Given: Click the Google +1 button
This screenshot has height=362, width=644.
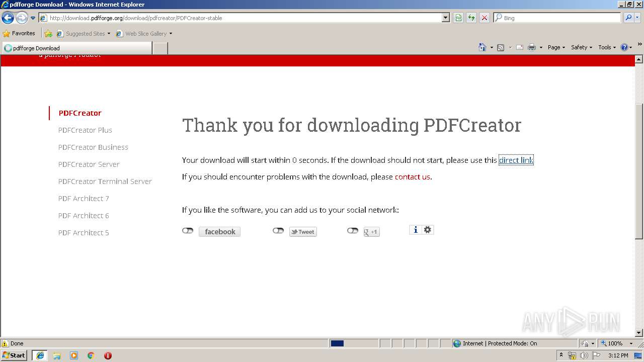Looking at the screenshot, I should [371, 232].
